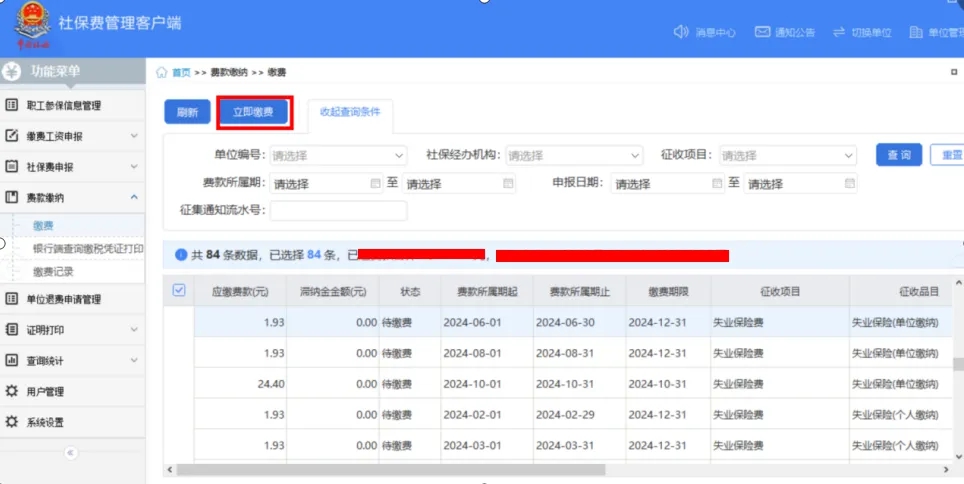The image size is (964, 484).
Task: Click the home icon in breadcrumb
Action: pyautogui.click(x=162, y=73)
